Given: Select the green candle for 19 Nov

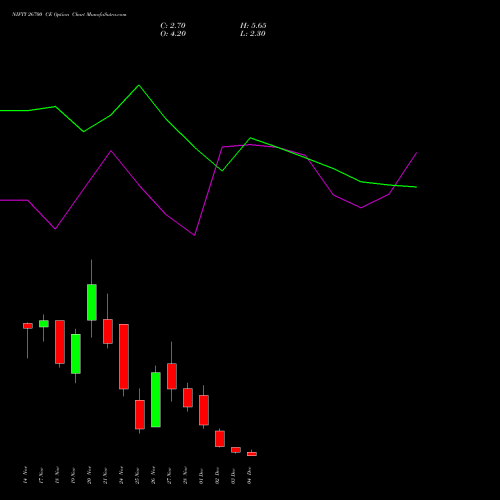Looking at the screenshot, I should click(x=76, y=354).
